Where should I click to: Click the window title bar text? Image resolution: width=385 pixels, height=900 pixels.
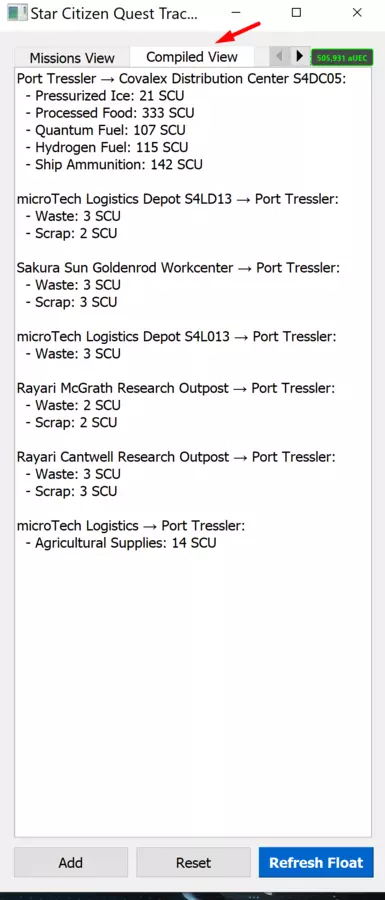[114, 13]
